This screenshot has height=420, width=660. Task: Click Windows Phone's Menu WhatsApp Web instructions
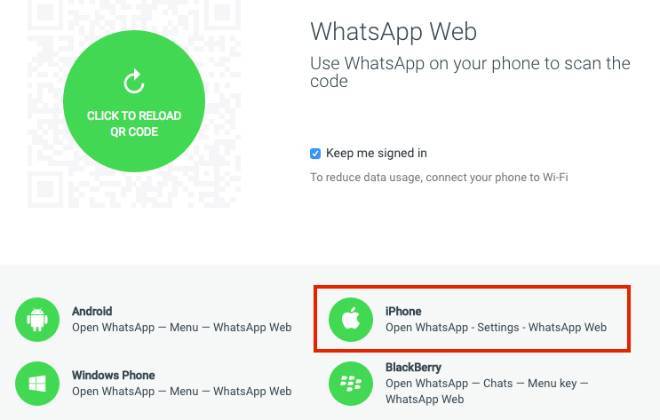coord(182,391)
